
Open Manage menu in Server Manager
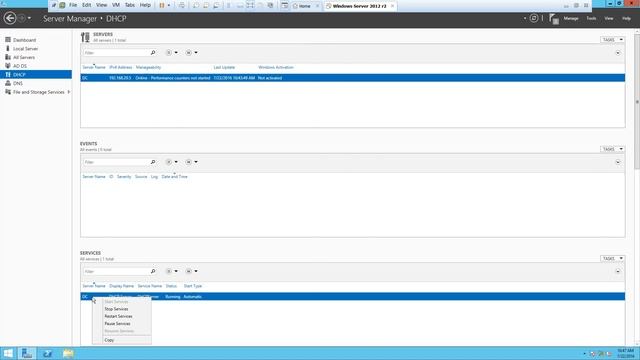click(x=571, y=18)
